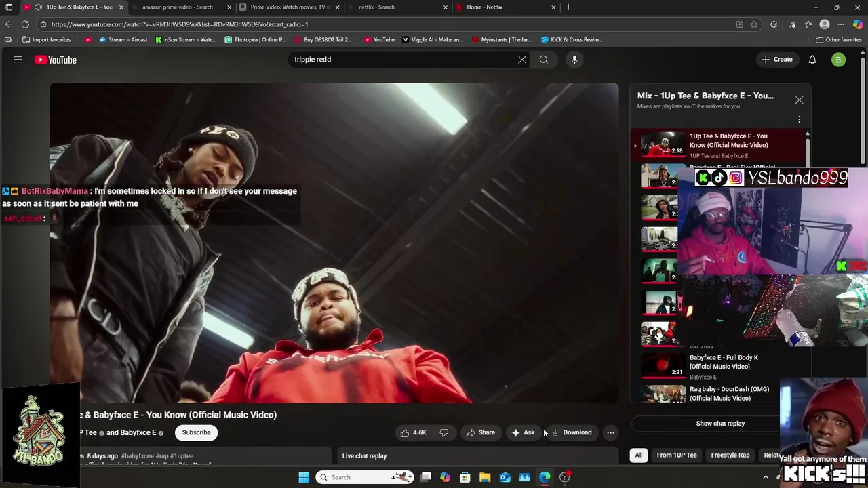Go to the YouTube home logo
Screen dimensions: 868x488
[x=56, y=60]
